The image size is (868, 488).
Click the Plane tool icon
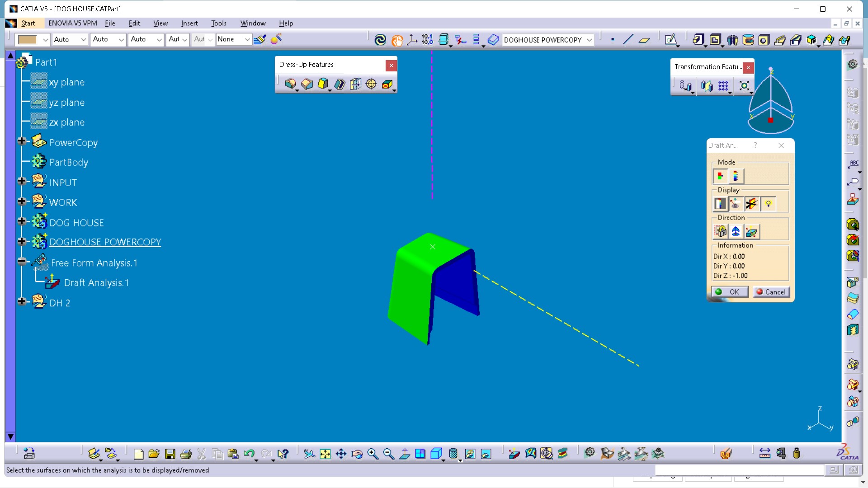point(644,40)
